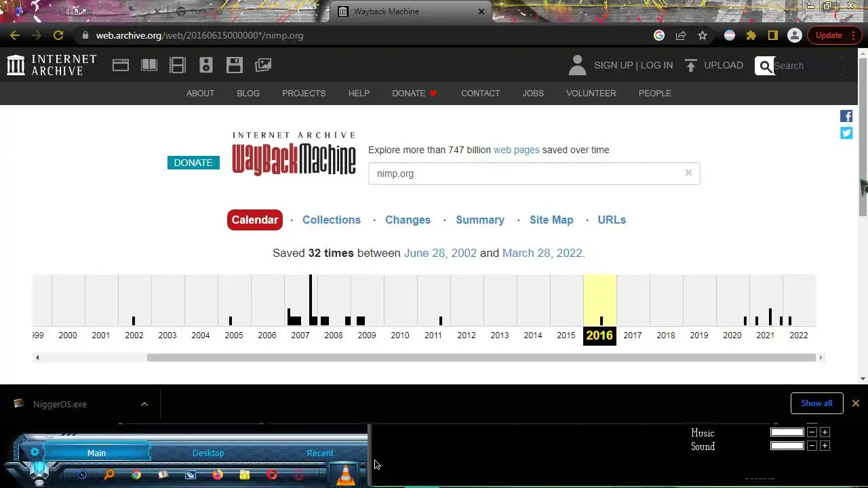Open the dock settings gear
Viewport: 868px width, 488px height.
35,452
